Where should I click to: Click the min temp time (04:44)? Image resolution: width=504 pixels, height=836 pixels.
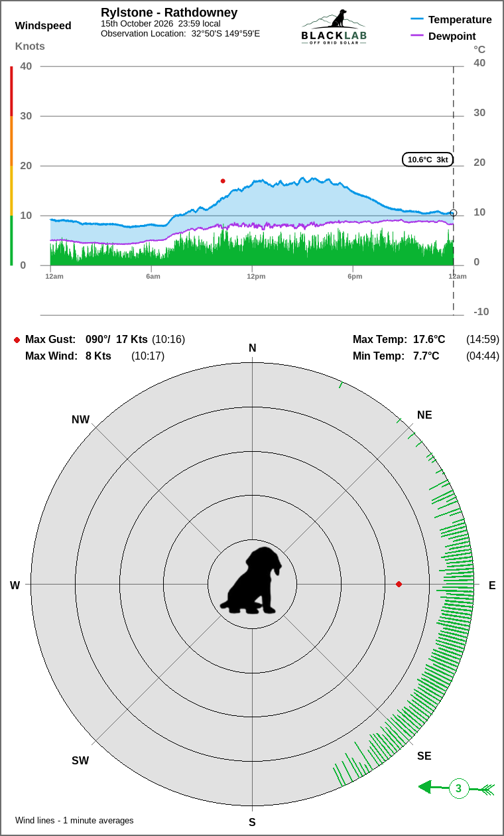pyautogui.click(x=483, y=356)
